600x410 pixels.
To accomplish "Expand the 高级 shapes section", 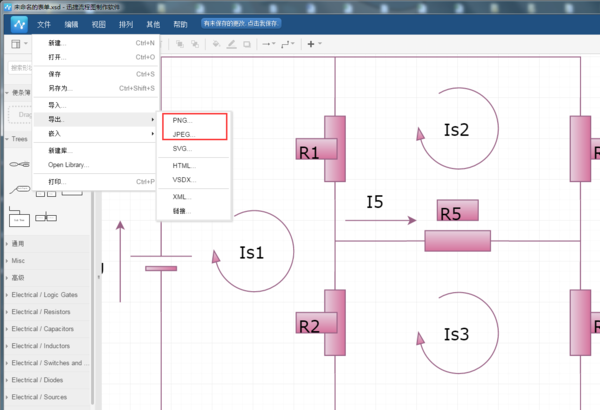I will 48,278.
